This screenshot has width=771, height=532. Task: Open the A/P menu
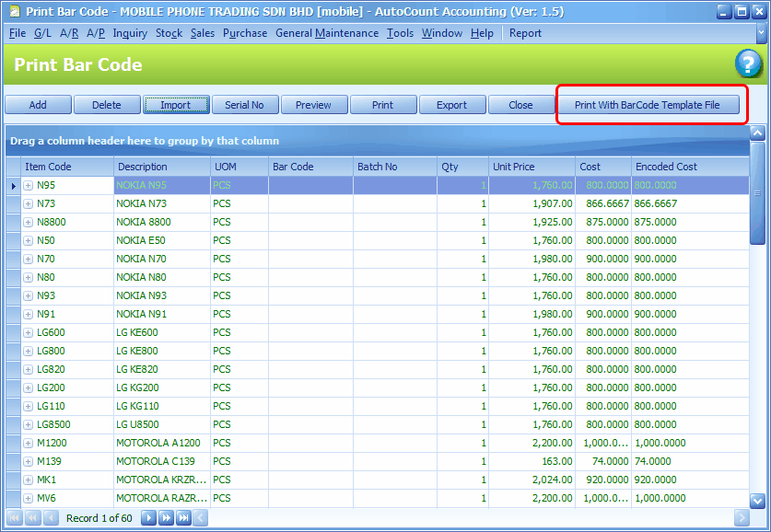96,33
